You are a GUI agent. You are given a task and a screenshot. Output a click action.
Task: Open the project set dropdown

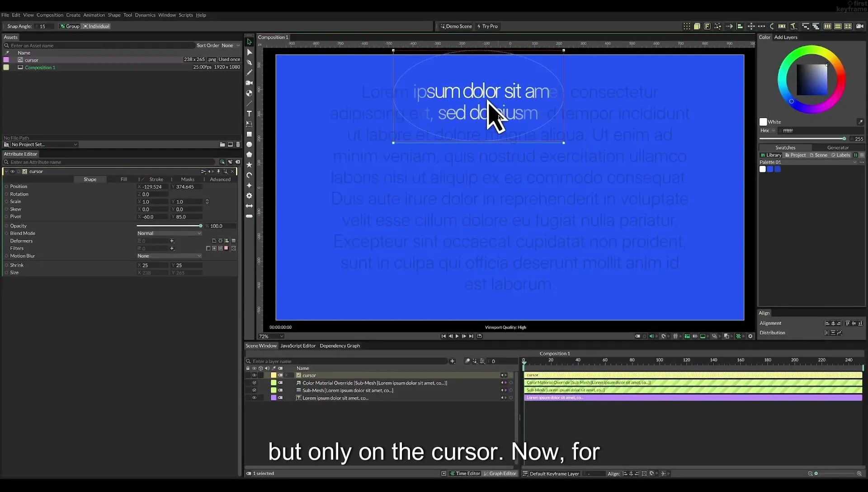(x=44, y=145)
